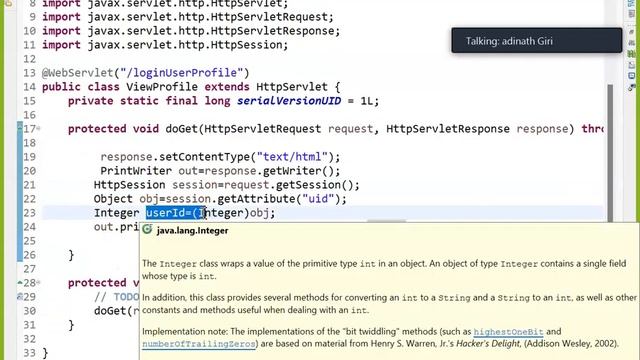The width and height of the screenshot is (640, 360).
Task: Collapse the method fold marker at line 28
Action: click(x=39, y=282)
